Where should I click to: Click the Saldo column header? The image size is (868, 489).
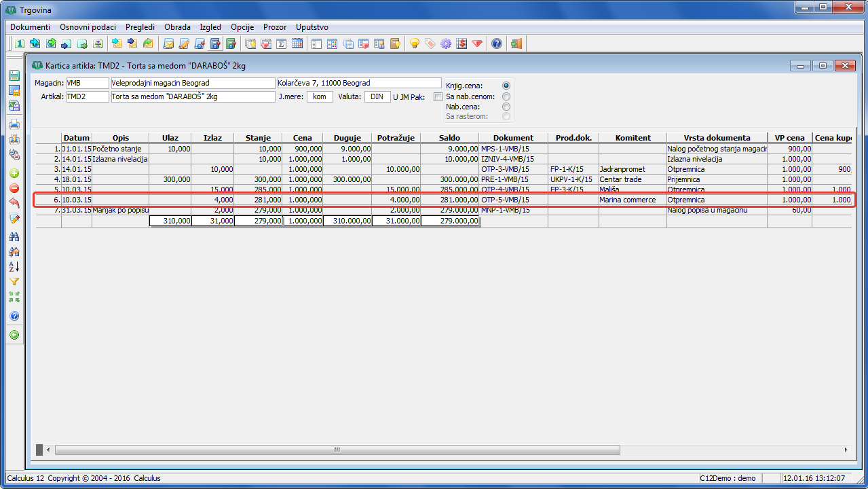449,138
